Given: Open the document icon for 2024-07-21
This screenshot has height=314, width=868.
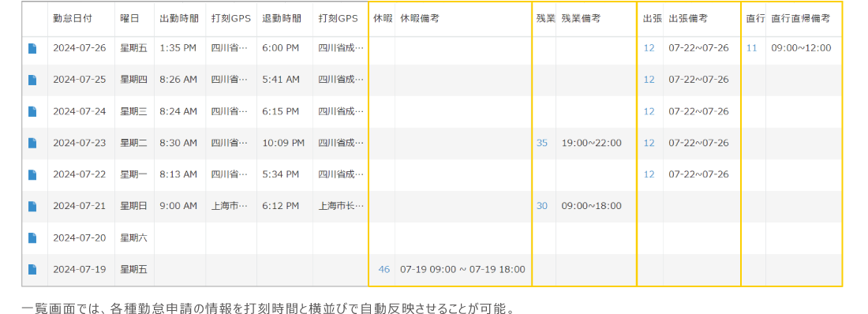Looking at the screenshot, I should 32,206.
